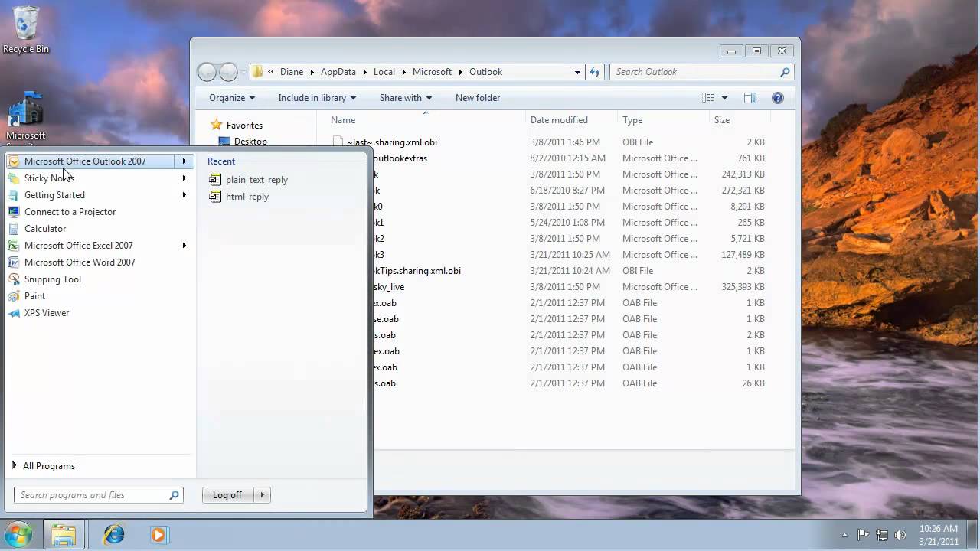Open Windows Media Player taskbar icon
The image size is (980, 551).
tap(158, 534)
